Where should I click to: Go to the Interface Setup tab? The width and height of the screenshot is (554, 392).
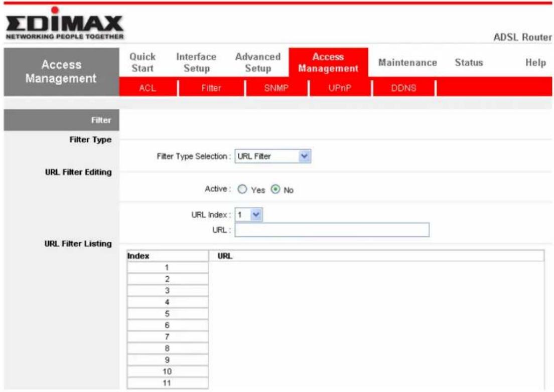[196, 63]
